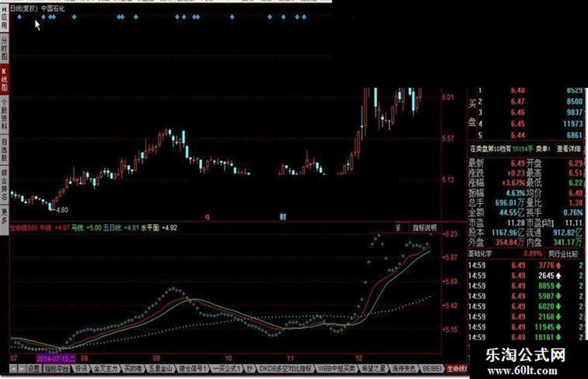Select the BEIBEI indicator tab
The image size is (588, 379).
[x=432, y=369]
